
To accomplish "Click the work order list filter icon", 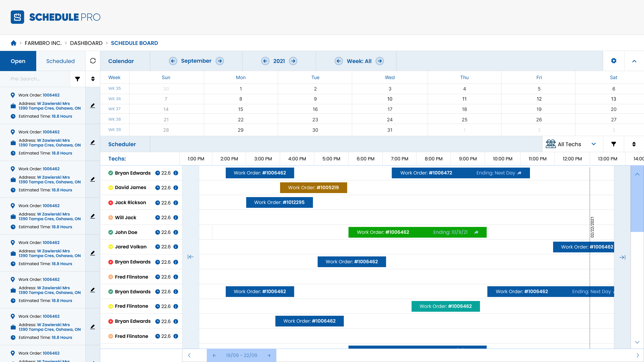I will [x=77, y=79].
